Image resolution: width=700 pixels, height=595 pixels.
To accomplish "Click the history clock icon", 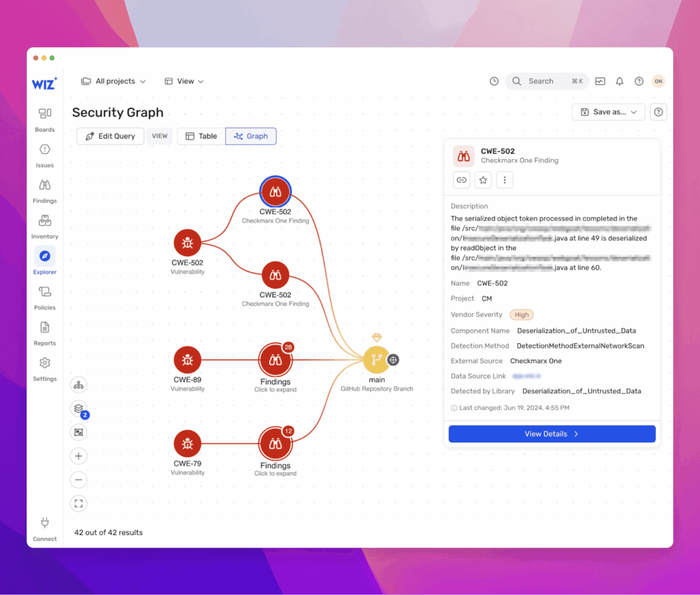I will (494, 82).
